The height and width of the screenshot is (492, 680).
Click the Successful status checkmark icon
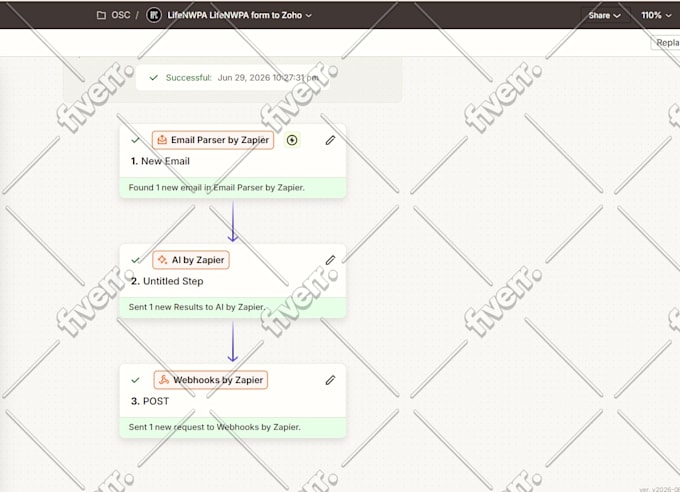tap(153, 78)
